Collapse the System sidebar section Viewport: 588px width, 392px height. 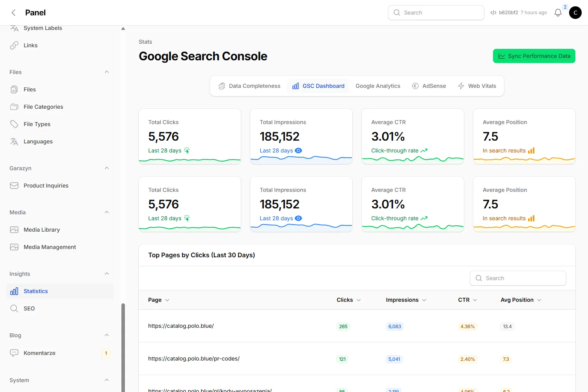point(107,380)
